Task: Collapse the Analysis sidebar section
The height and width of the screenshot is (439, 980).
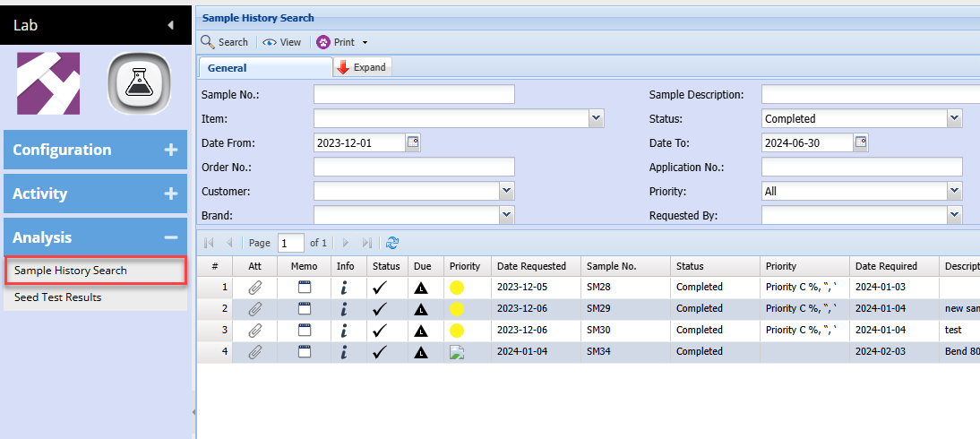Action: 170,237
